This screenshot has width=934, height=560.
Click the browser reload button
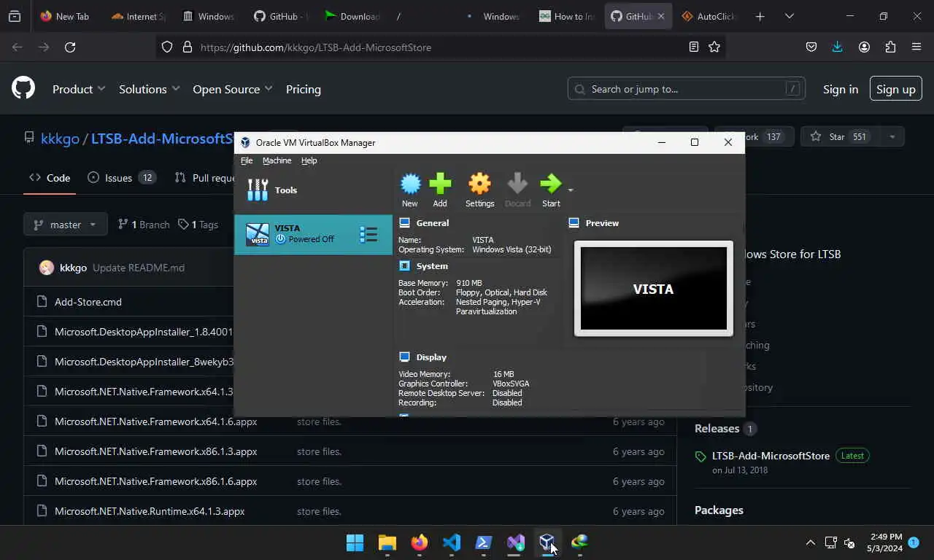(70, 47)
